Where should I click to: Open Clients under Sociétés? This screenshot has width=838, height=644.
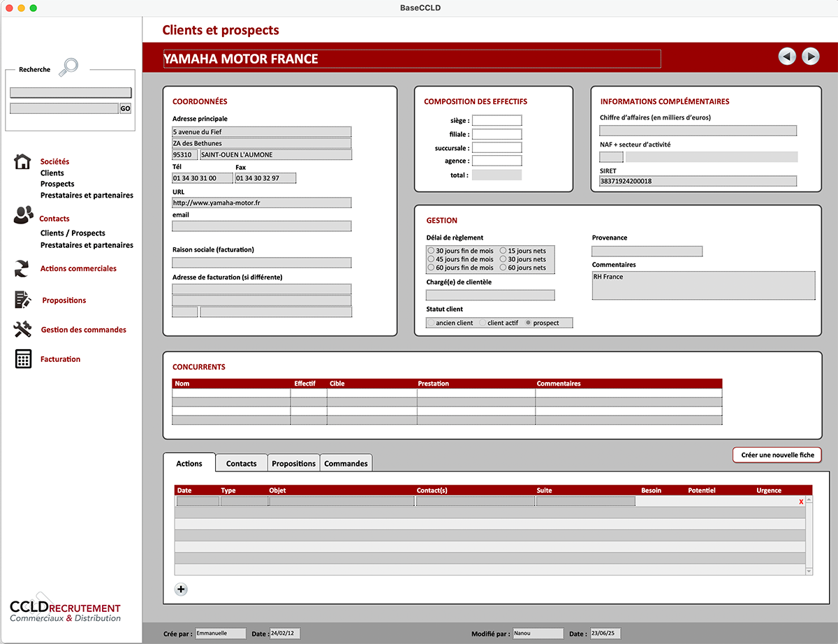52,173
